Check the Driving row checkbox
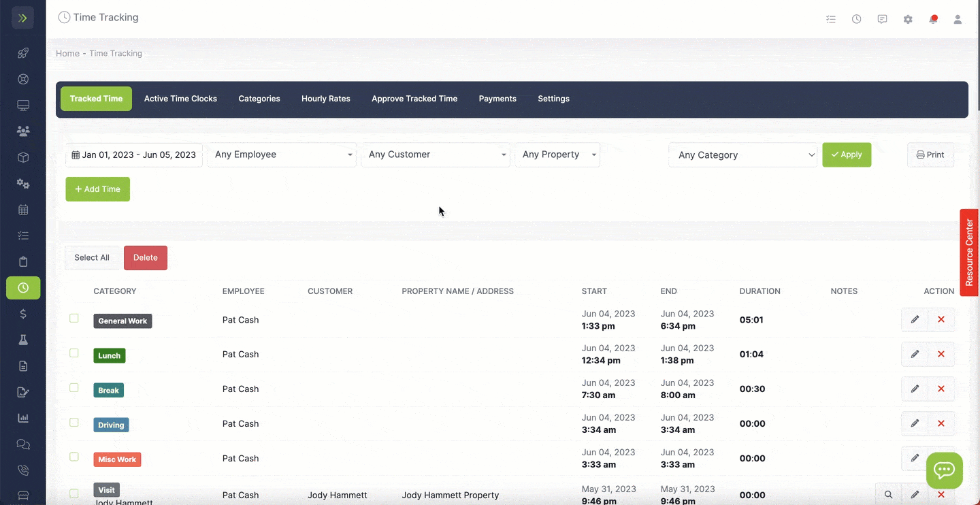This screenshot has width=980, height=505. [74, 423]
